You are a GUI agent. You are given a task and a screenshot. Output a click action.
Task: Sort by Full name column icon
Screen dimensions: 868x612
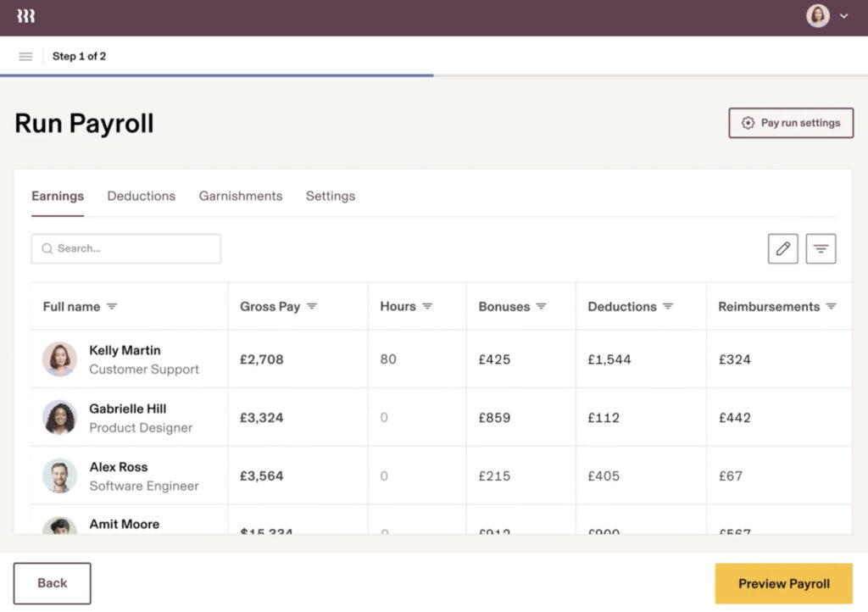tap(112, 307)
